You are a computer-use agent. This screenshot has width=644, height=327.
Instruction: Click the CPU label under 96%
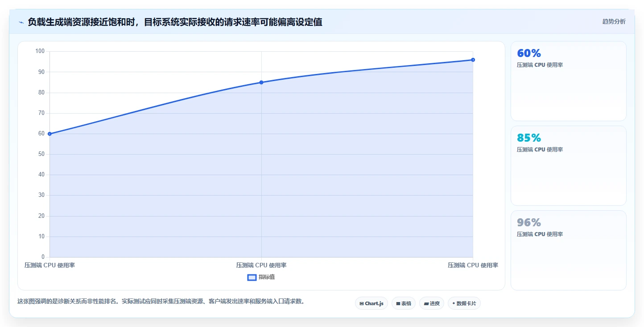[540, 234]
